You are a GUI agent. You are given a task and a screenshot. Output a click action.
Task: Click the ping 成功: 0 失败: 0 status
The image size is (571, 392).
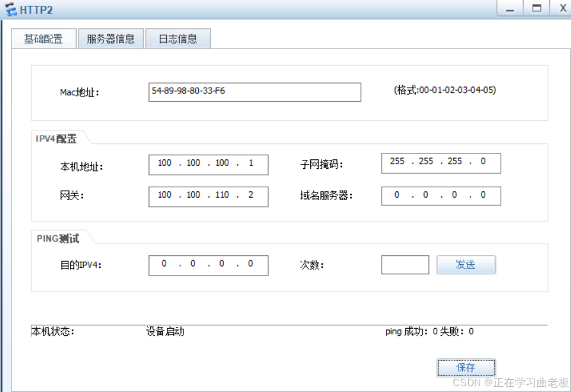tap(430, 331)
